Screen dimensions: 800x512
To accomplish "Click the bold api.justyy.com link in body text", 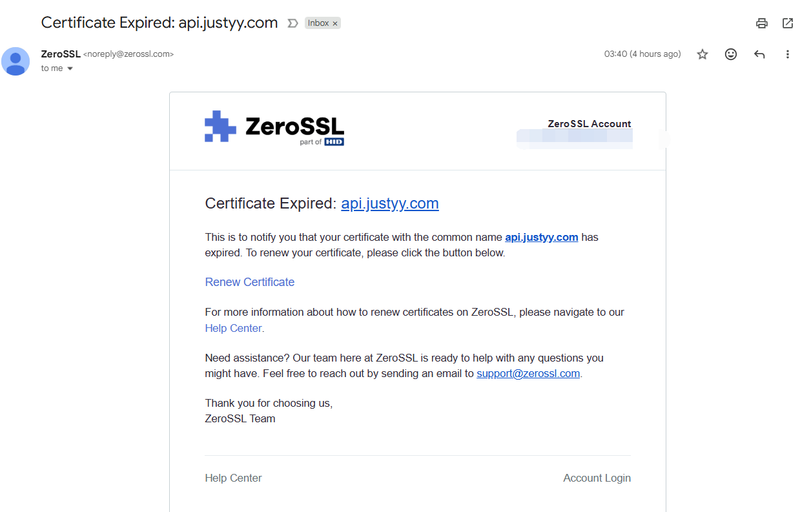I will pyautogui.click(x=541, y=237).
